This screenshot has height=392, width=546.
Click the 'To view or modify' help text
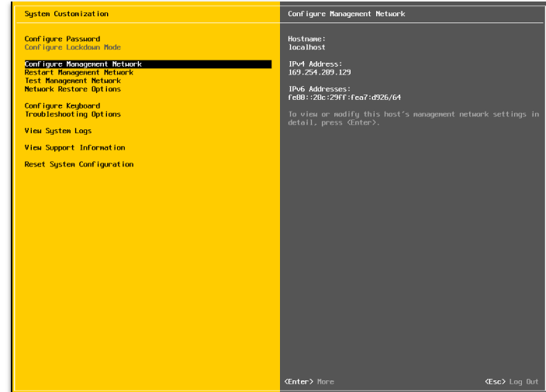pos(413,119)
